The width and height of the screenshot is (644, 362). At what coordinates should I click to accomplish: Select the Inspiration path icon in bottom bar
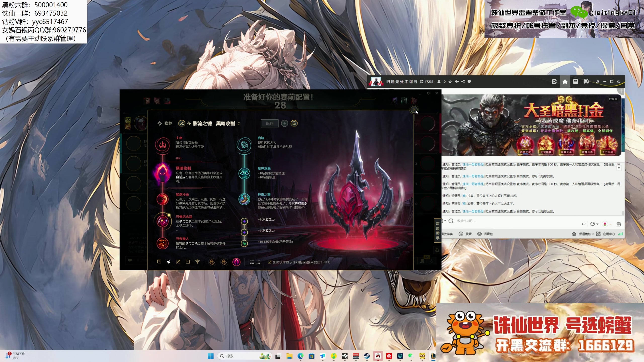[197, 262]
